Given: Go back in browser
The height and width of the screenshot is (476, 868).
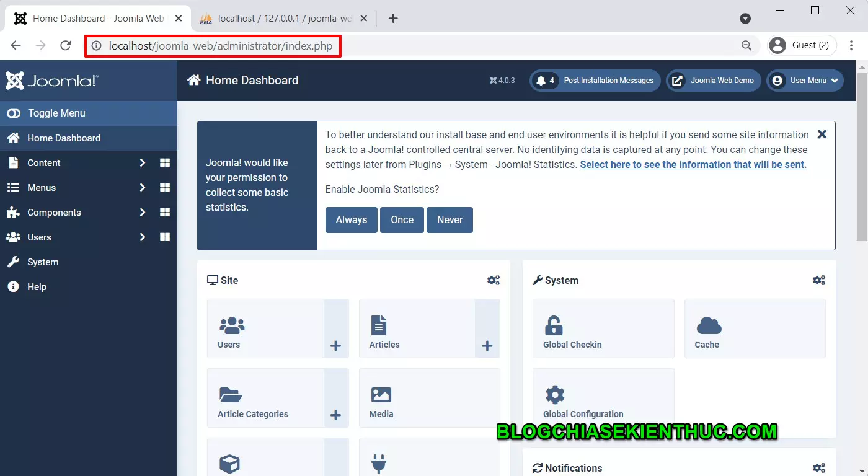Looking at the screenshot, I should 16,45.
